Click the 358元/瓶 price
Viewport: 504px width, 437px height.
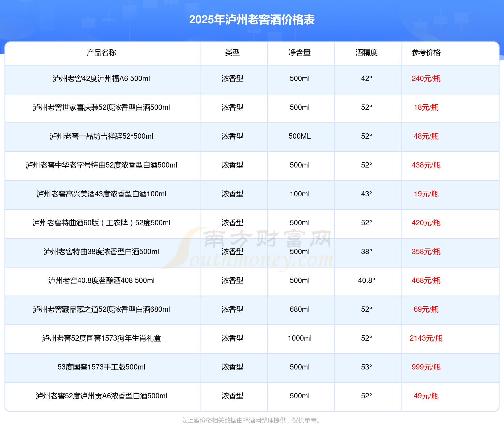[426, 252]
